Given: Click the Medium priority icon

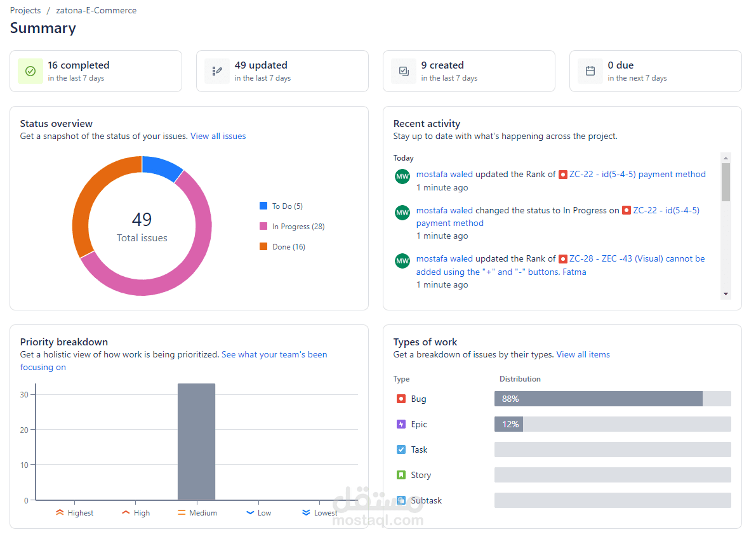Looking at the screenshot, I should click(182, 513).
